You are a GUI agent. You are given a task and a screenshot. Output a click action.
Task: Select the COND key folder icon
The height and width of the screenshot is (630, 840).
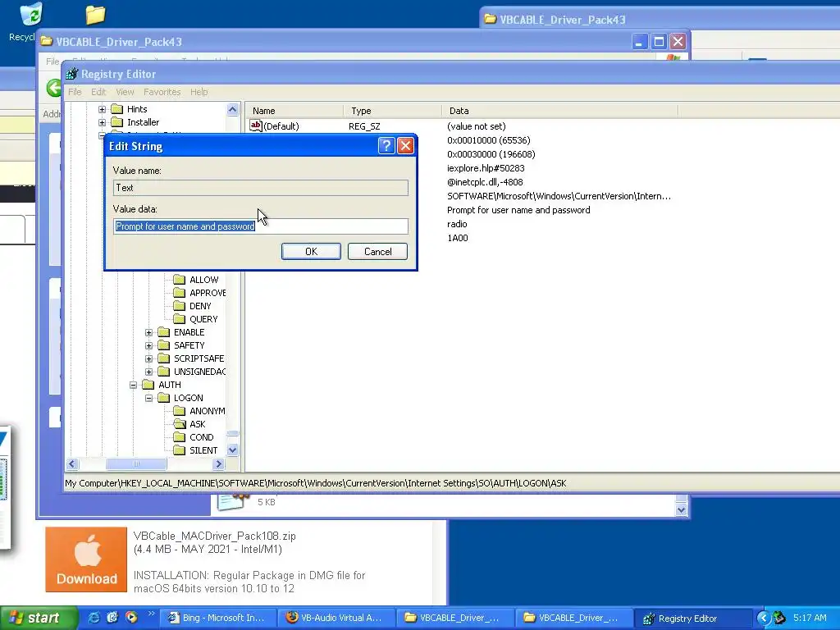click(180, 437)
